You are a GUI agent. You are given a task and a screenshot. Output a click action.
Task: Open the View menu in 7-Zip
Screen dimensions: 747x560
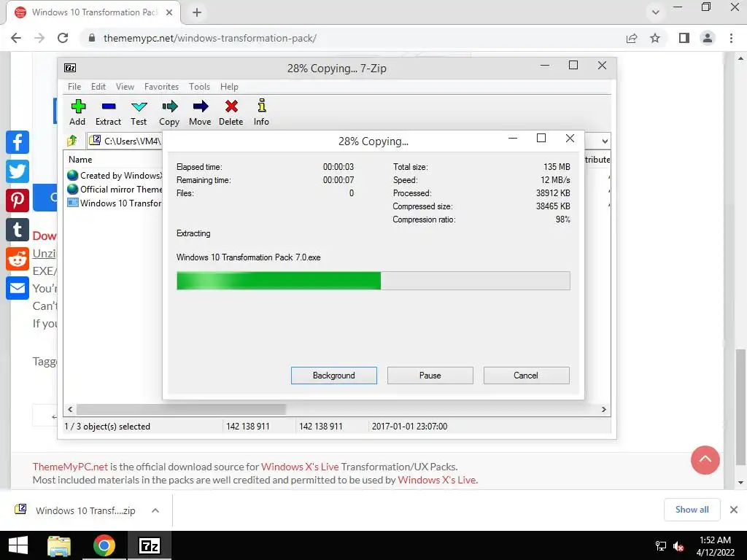pyautogui.click(x=125, y=87)
